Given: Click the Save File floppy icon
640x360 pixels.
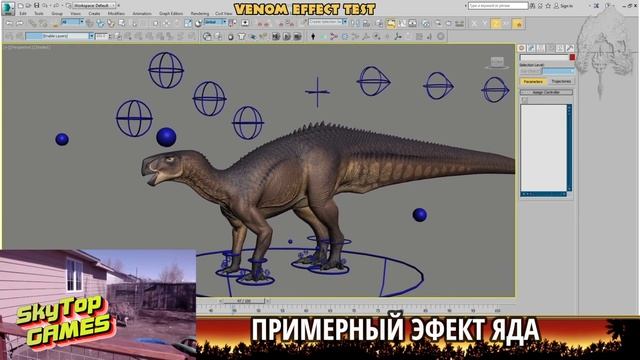Looking at the screenshot, I should (x=37, y=6).
